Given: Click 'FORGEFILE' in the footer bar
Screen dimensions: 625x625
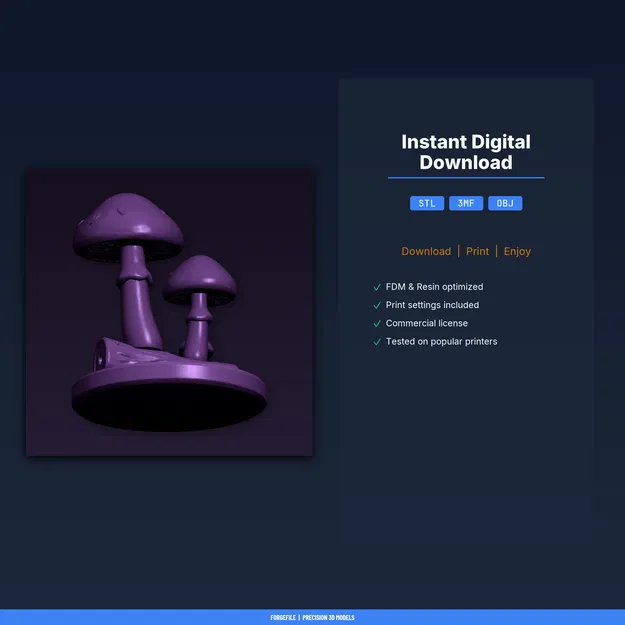Looking at the screenshot, I should pyautogui.click(x=283, y=617).
